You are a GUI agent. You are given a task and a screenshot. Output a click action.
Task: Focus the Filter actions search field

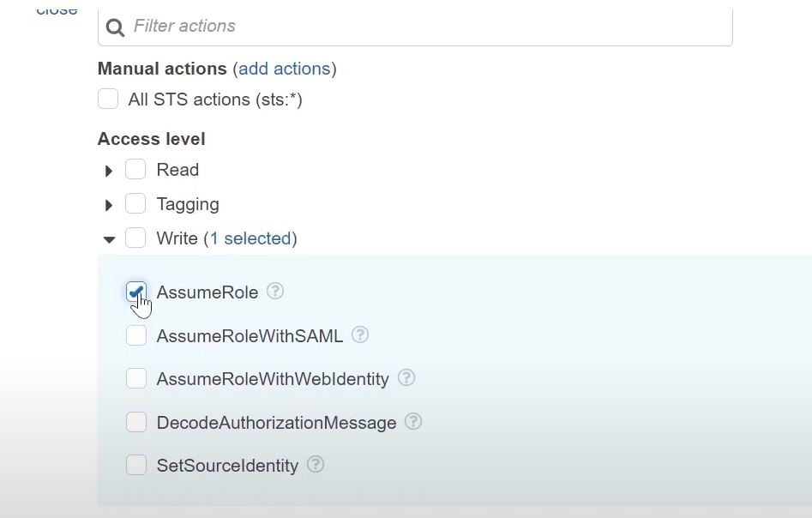(x=415, y=26)
